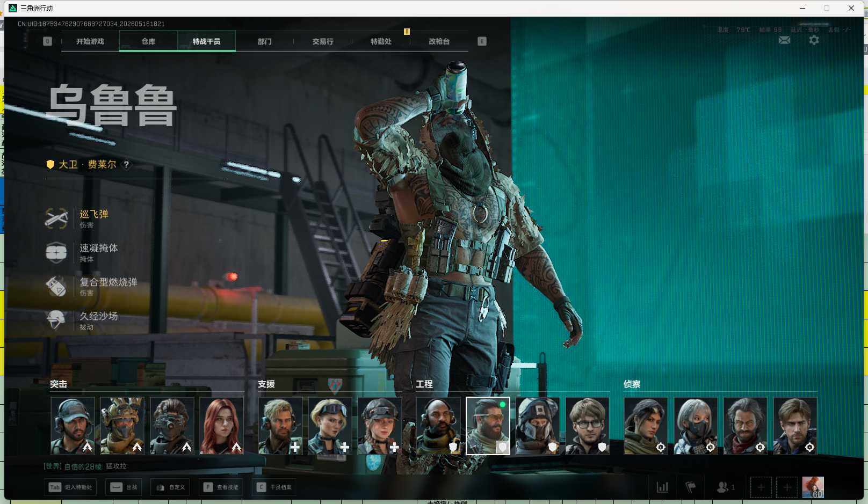This screenshot has height=504, width=868.
Task: Click the 复合型燃烧弹 skill name
Action: click(108, 282)
